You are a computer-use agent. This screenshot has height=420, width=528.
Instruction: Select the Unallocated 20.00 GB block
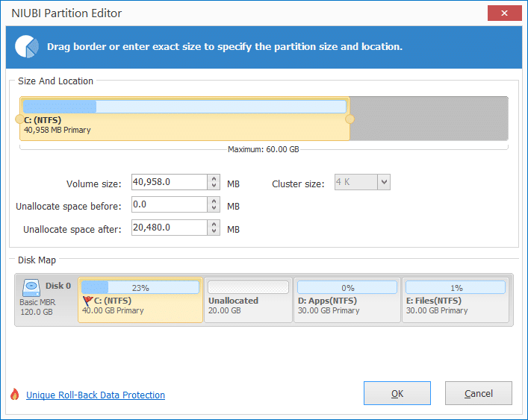(x=248, y=300)
